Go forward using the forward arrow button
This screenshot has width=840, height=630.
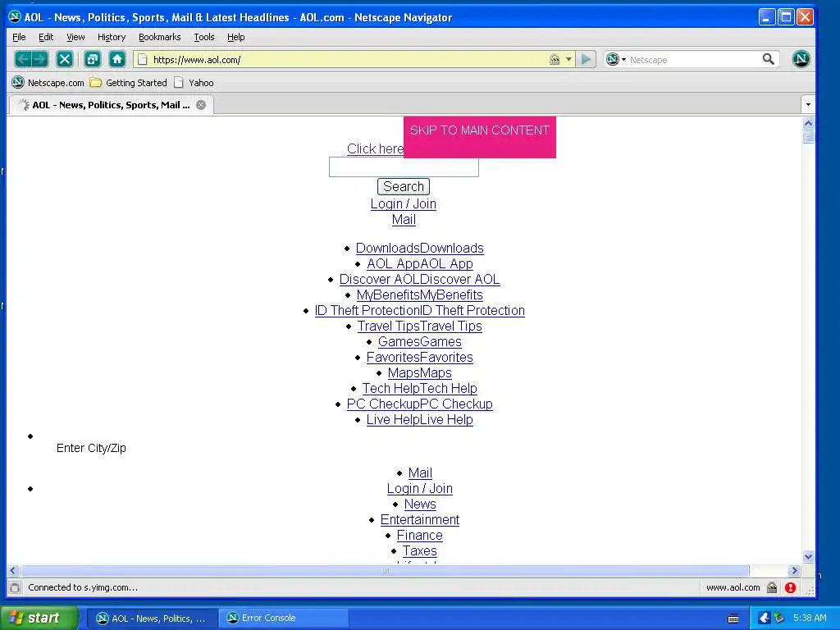coord(40,59)
